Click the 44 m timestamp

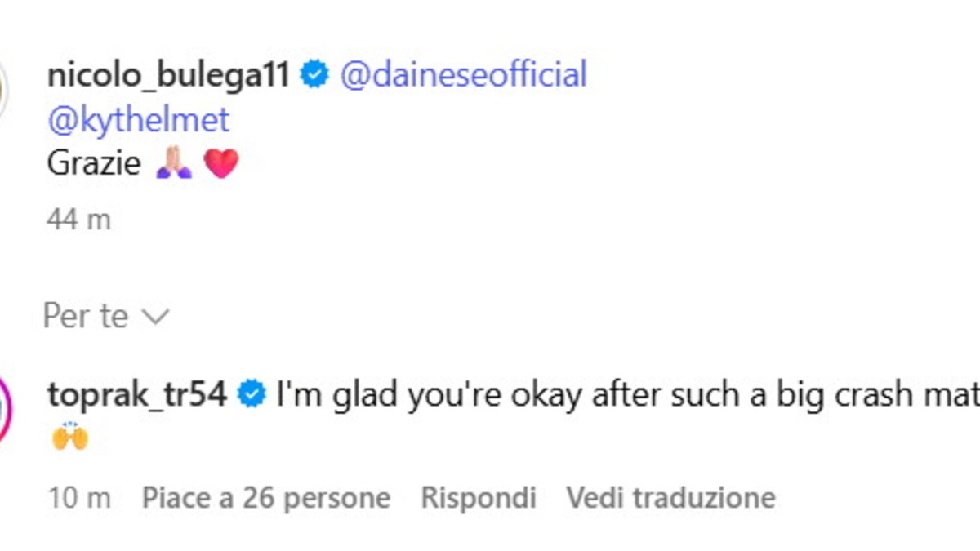[78, 220]
